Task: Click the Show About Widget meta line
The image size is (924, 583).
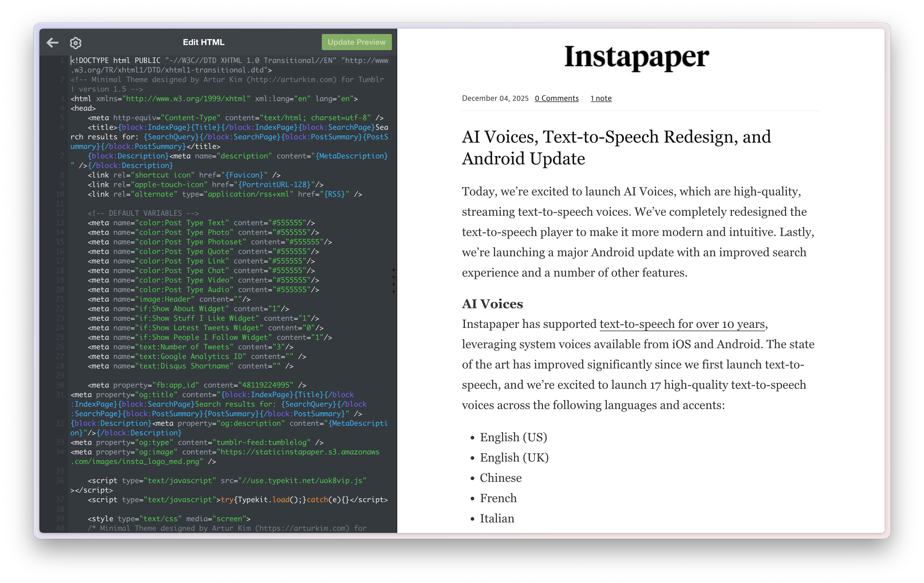Action: (x=188, y=309)
